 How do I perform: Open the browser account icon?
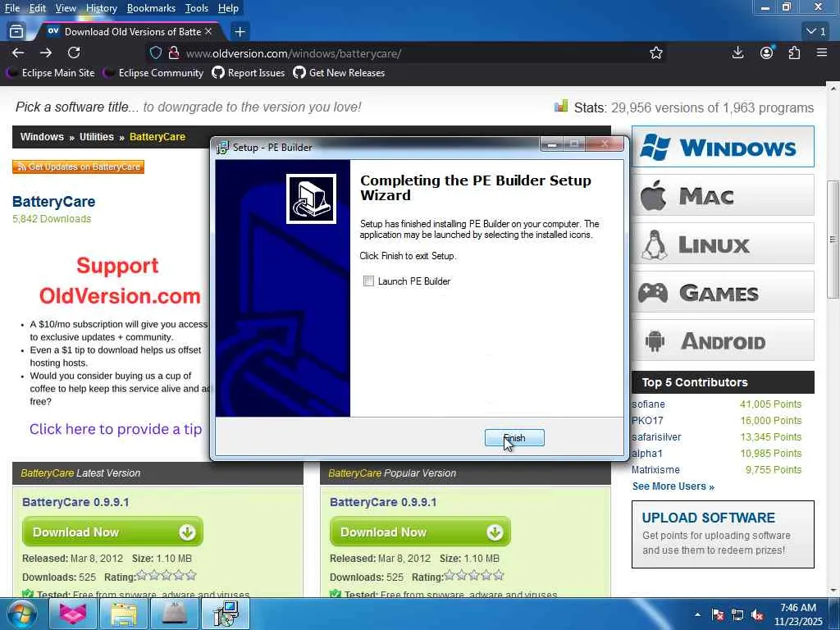pos(767,52)
